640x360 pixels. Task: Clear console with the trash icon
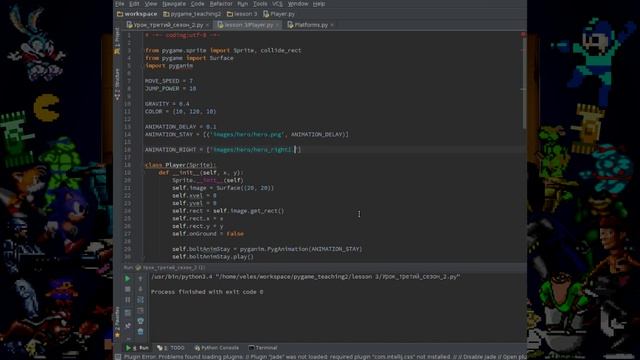[140, 331]
